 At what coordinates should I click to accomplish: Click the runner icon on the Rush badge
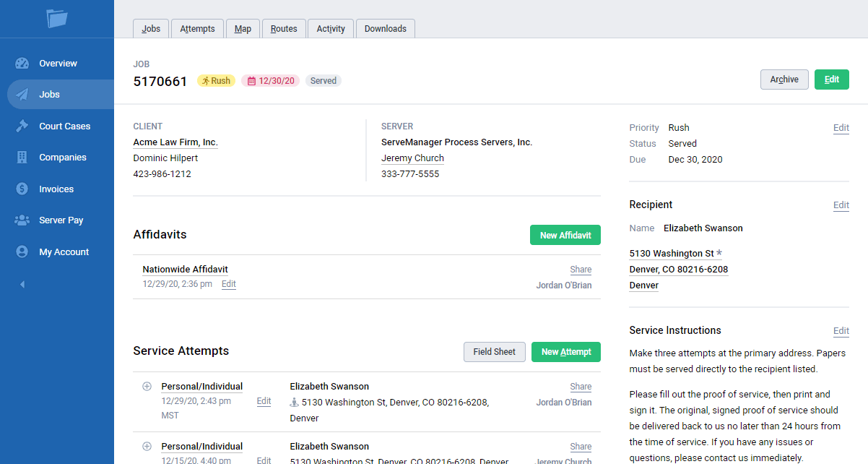pyautogui.click(x=207, y=80)
